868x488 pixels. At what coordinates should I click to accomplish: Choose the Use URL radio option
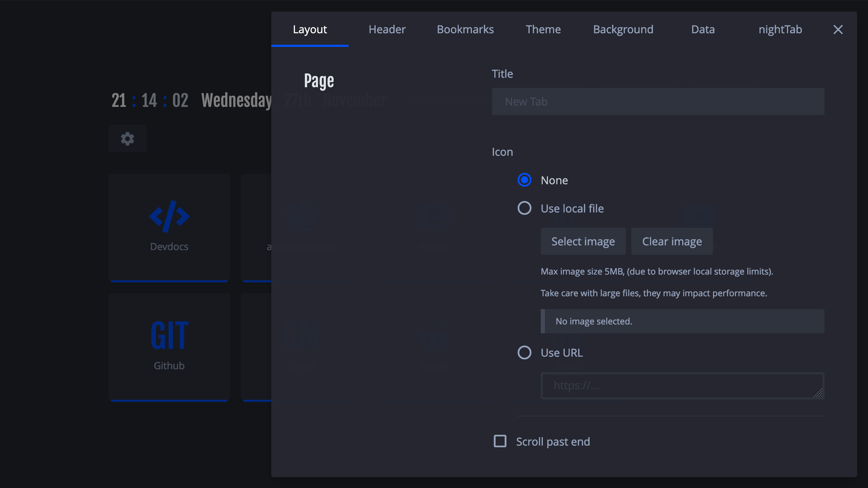pos(524,352)
